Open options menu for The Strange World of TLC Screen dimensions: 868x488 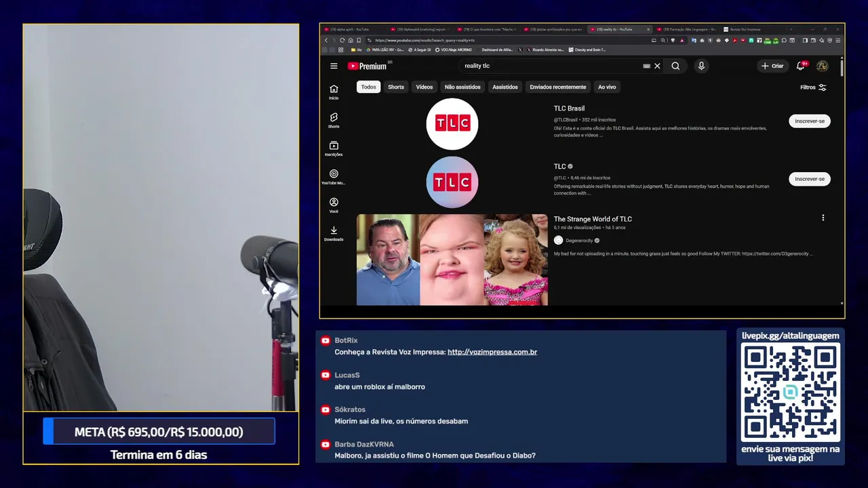(823, 218)
